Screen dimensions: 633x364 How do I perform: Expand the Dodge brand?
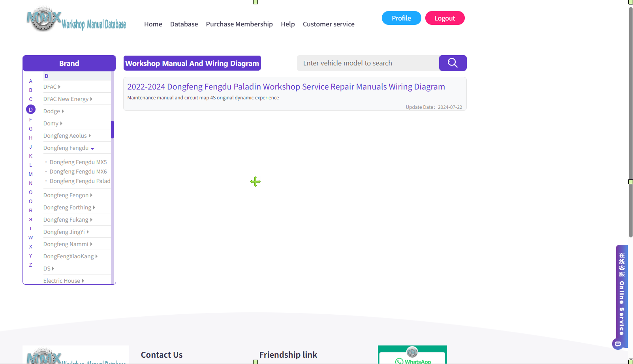(x=54, y=111)
